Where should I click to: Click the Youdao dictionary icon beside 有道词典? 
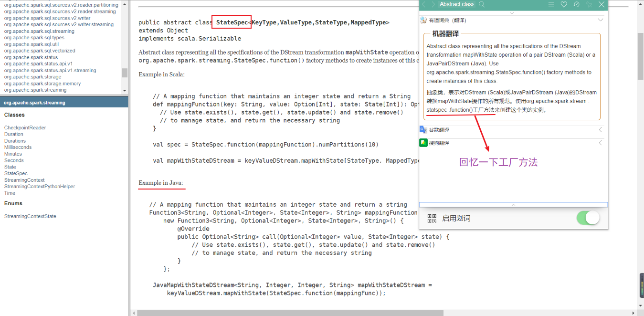[x=423, y=20]
